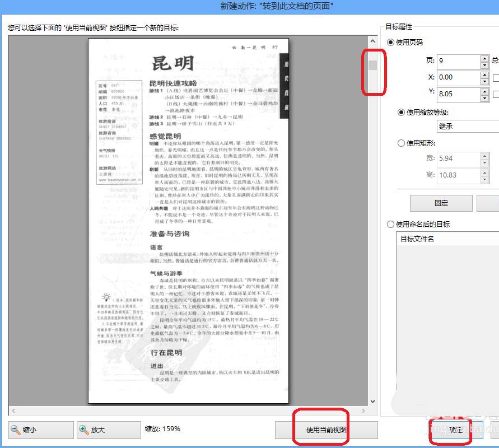This screenshot has height=448, width=499.
Task: Click the 使用当前视图 button
Action: click(x=327, y=429)
